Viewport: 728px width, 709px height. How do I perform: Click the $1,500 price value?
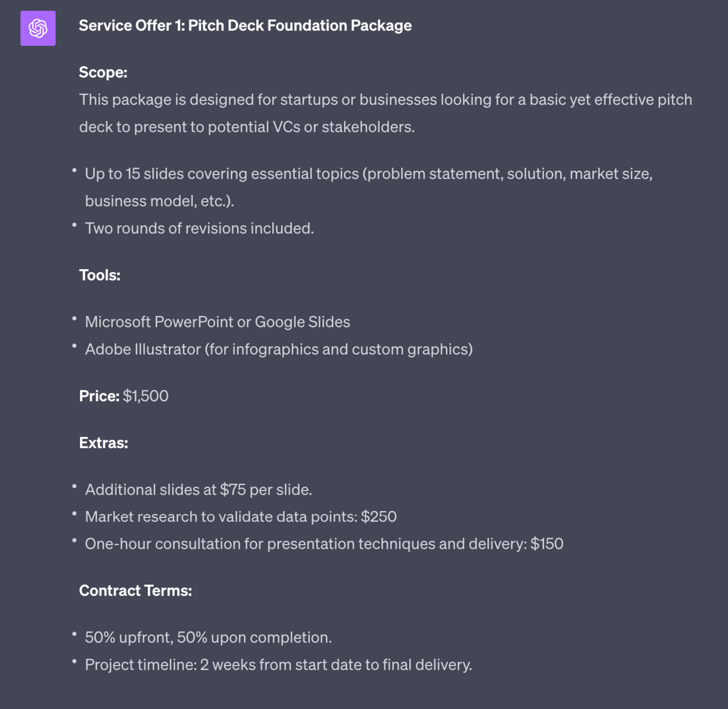(146, 396)
